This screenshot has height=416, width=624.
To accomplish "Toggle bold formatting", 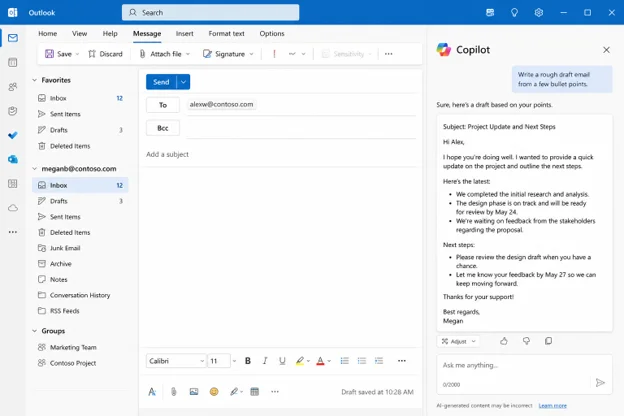I will 248,361.
